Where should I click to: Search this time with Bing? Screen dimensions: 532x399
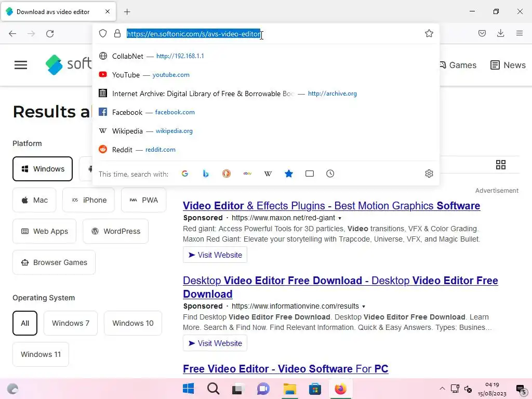click(x=206, y=174)
